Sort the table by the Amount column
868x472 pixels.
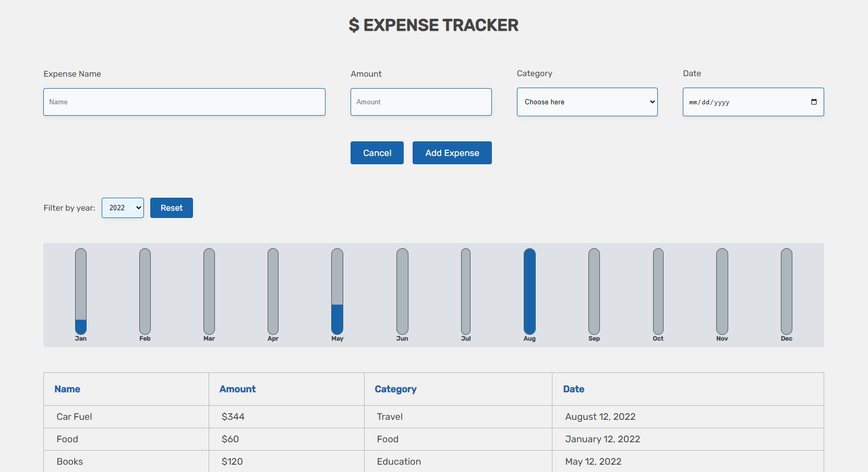click(x=237, y=389)
